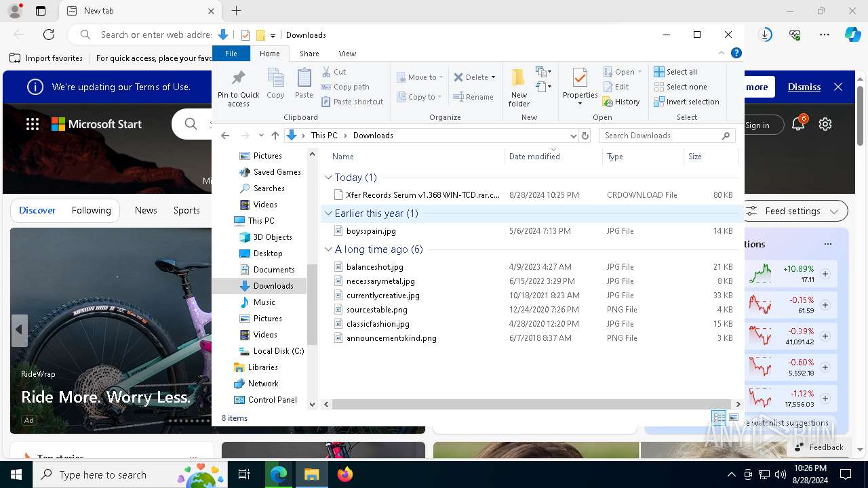The width and height of the screenshot is (868, 488).
Task: Create a New folder
Action: coord(519,87)
